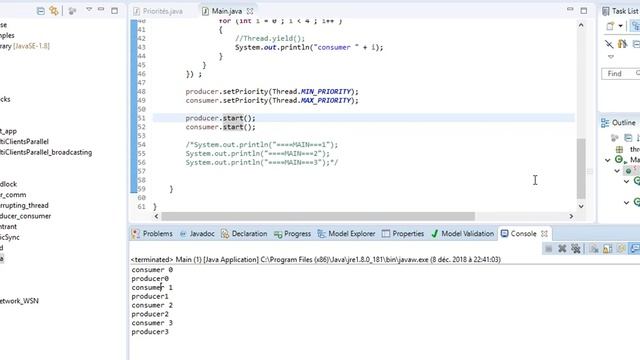Select the producer_consumer project
640x360 pixels.
tap(25, 216)
